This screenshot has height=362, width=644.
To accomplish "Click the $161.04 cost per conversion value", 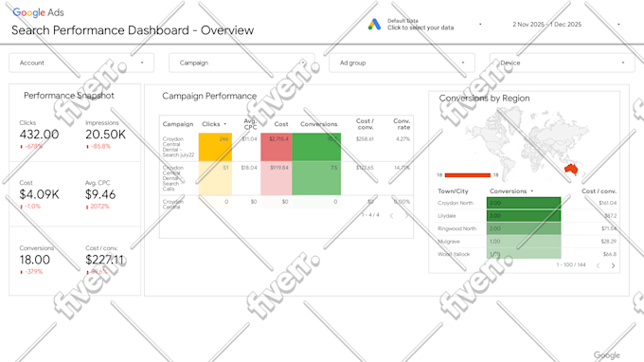I will [x=607, y=203].
